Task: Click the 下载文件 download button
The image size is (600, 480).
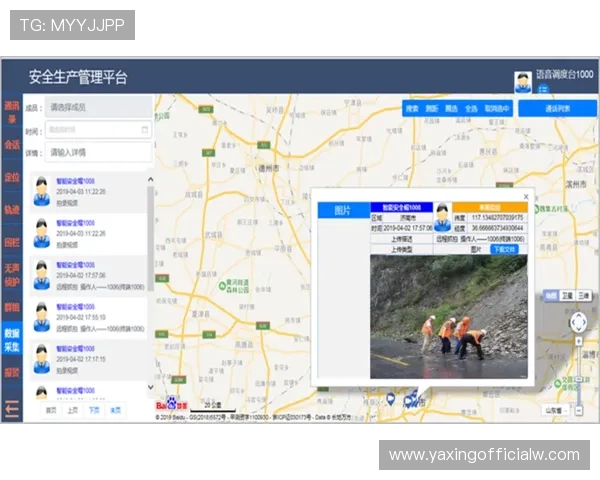Action: click(504, 250)
